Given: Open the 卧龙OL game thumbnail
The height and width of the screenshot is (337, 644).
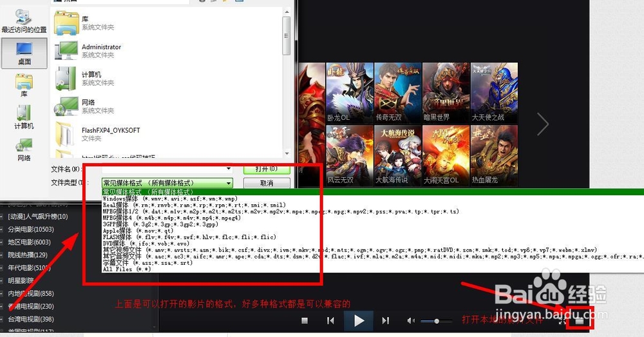Looking at the screenshot, I should pos(350,93).
